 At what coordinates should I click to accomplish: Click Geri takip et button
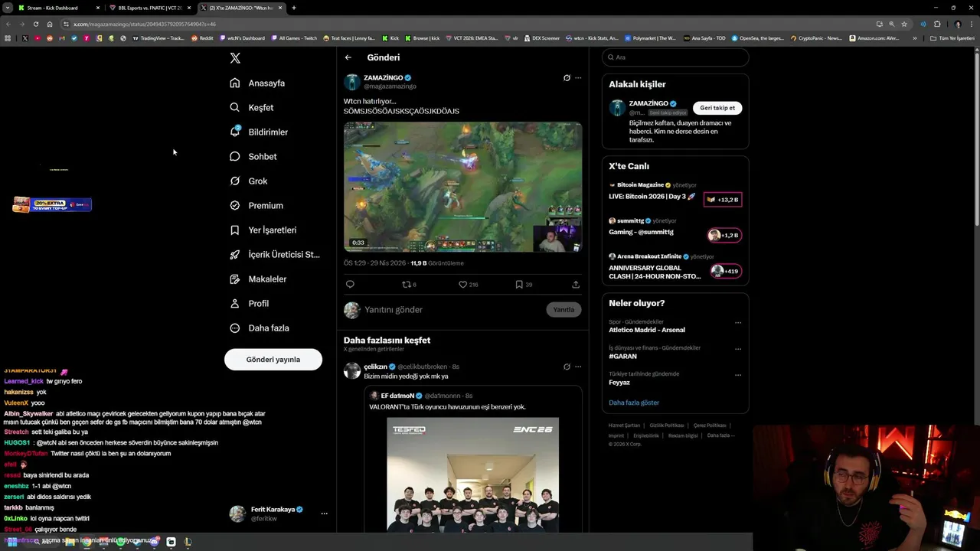(717, 108)
